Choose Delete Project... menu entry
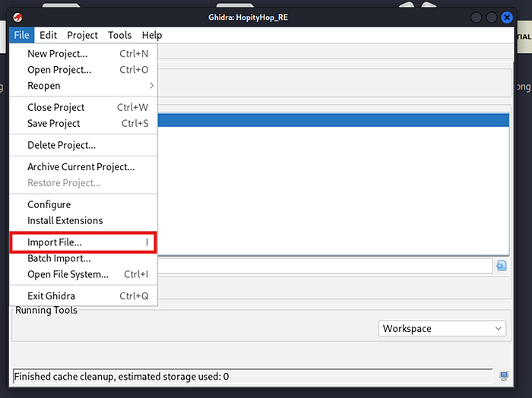 [84, 145]
